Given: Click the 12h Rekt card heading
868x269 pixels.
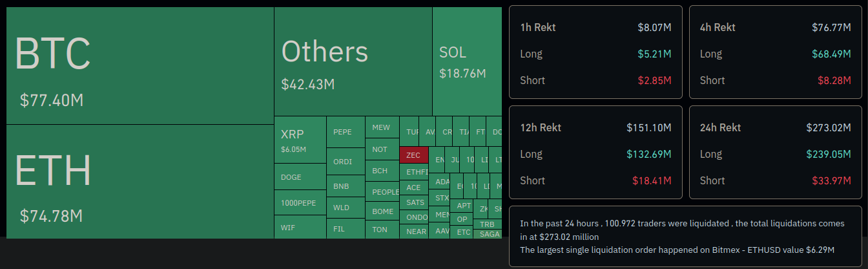Looking at the screenshot, I should [x=541, y=127].
